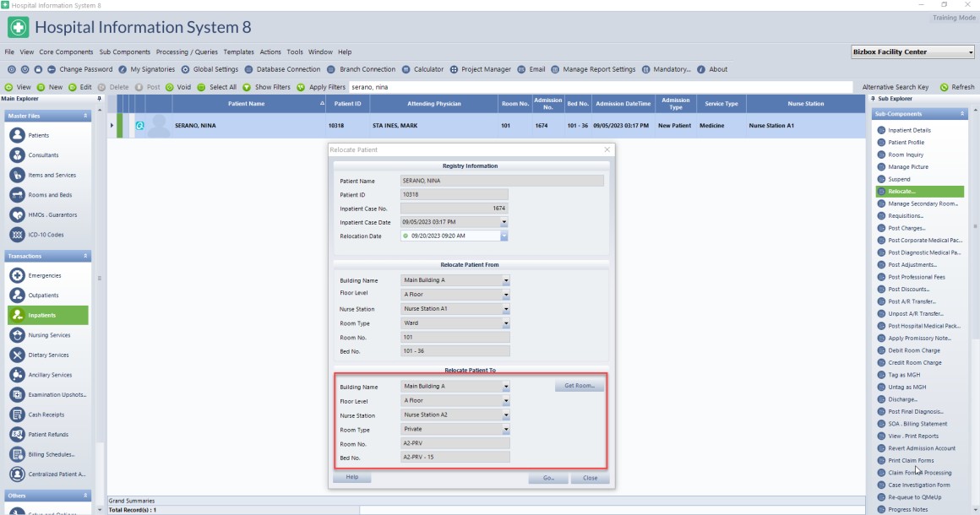980x515 pixels.
Task: Open the Processing / Queries menu
Action: tap(189, 52)
